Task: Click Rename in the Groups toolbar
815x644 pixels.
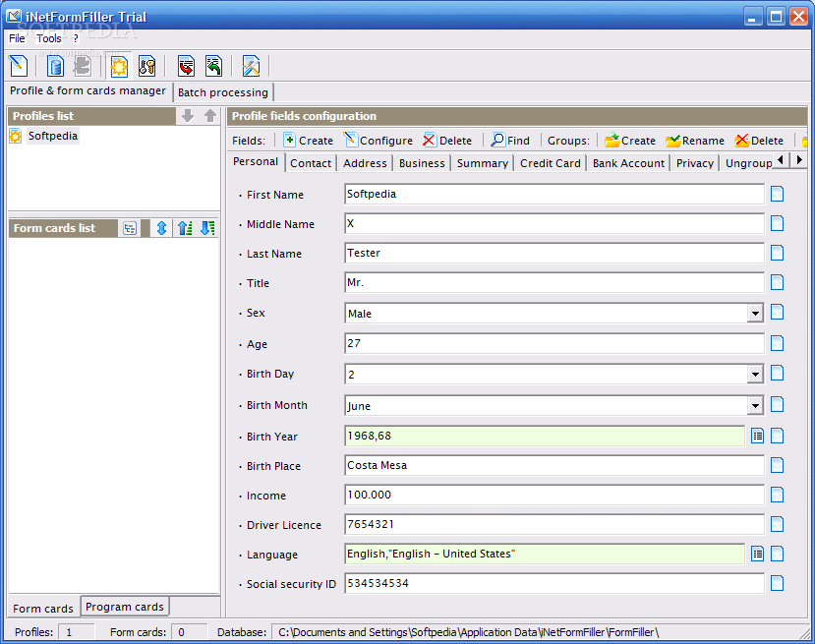Action: tap(694, 141)
